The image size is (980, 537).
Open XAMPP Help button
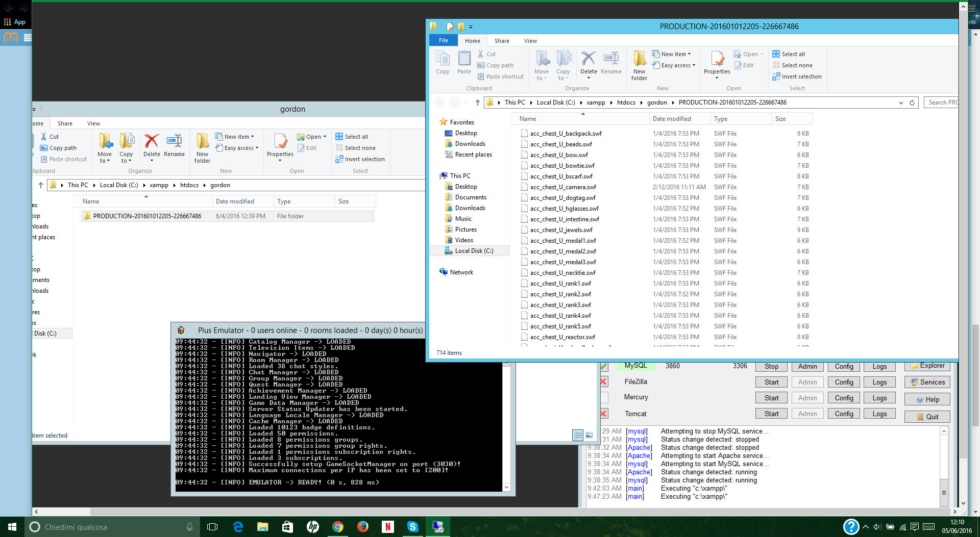(927, 399)
